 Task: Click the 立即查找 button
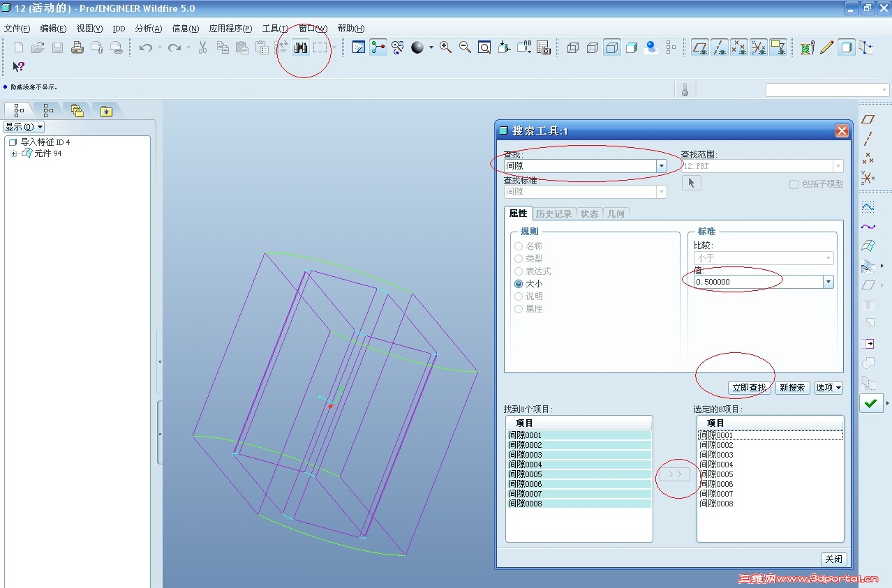(749, 387)
